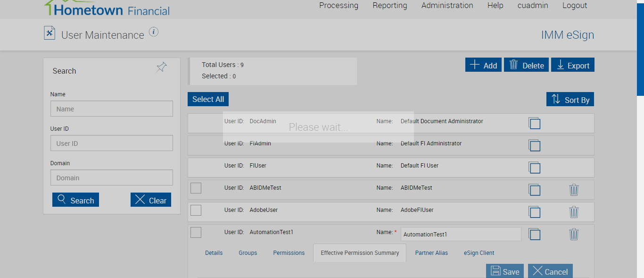Click trash icon for AdobeUser row
This screenshot has width=644, height=278.
[x=574, y=212]
